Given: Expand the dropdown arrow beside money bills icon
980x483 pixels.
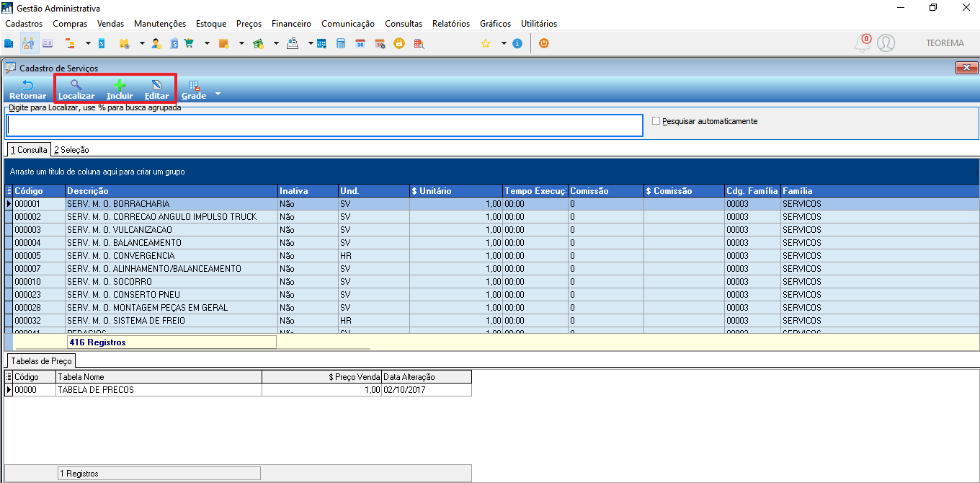Looking at the screenshot, I should tap(276, 43).
